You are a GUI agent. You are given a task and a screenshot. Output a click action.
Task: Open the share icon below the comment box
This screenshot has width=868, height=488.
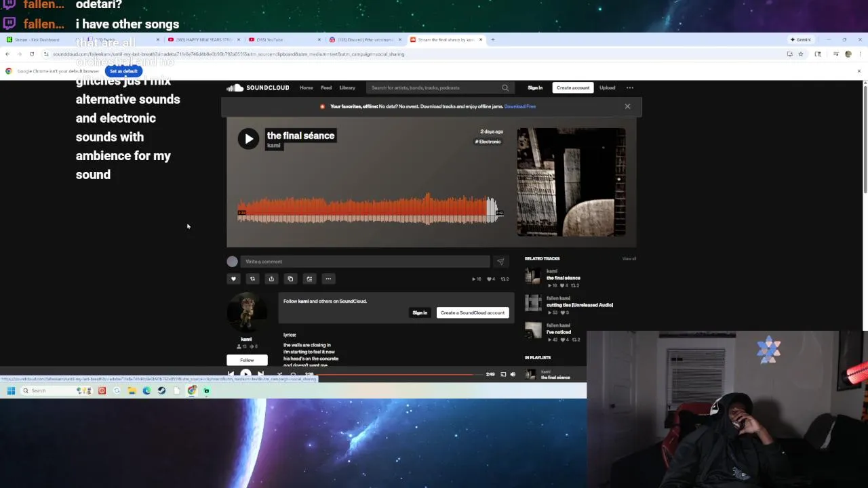click(271, 279)
